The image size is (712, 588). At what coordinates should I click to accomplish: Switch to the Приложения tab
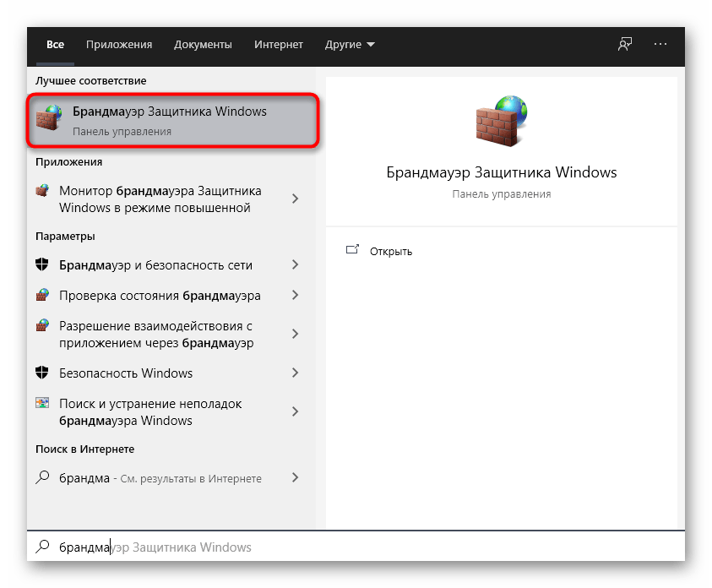pos(118,45)
